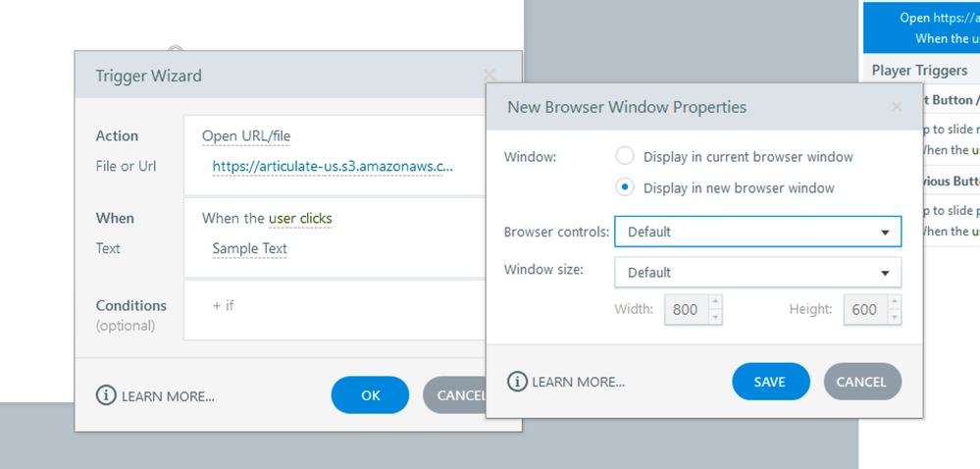Open Learn More in Browser Window Properties

(578, 383)
